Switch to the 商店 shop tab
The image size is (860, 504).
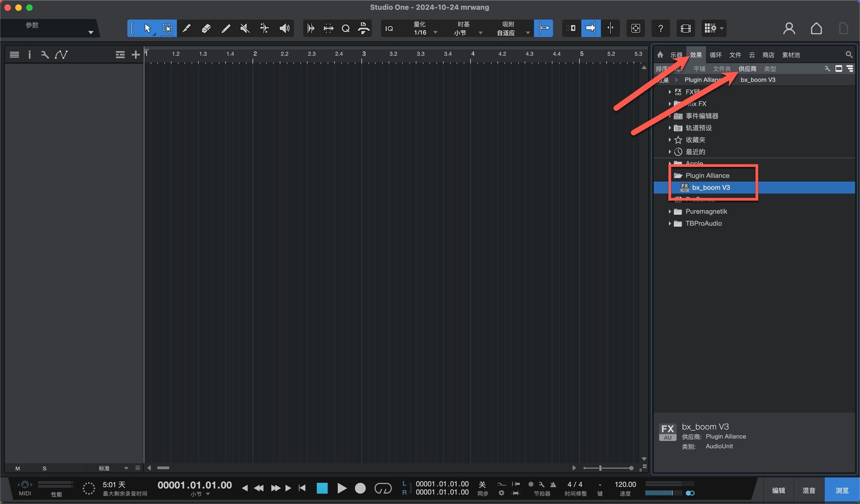[768, 55]
